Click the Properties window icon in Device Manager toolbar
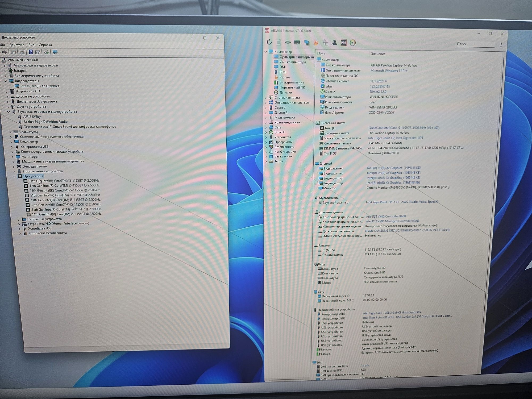 [x=22, y=52]
